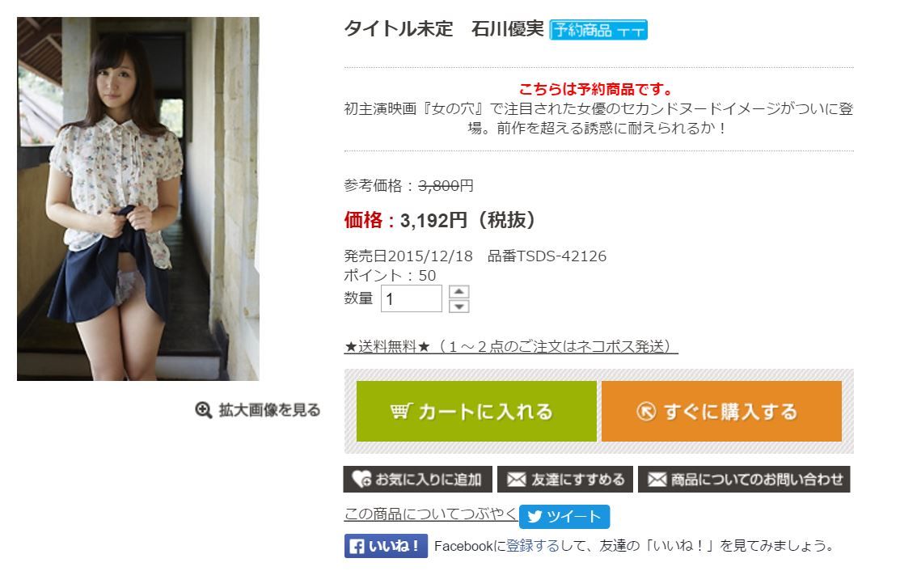
Task: Select すぐに購入する to buy now
Action: [721, 411]
